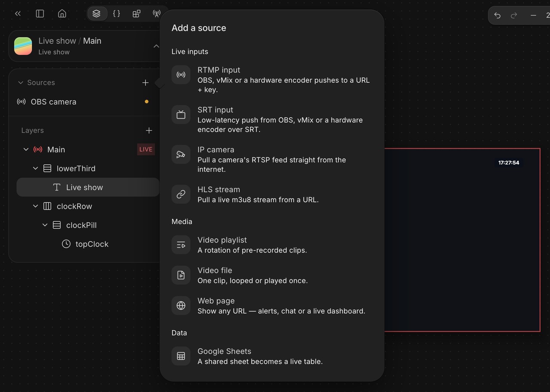Image resolution: width=550 pixels, height=392 pixels.
Task: Choose Google Sheets data source
Action: pyautogui.click(x=272, y=356)
